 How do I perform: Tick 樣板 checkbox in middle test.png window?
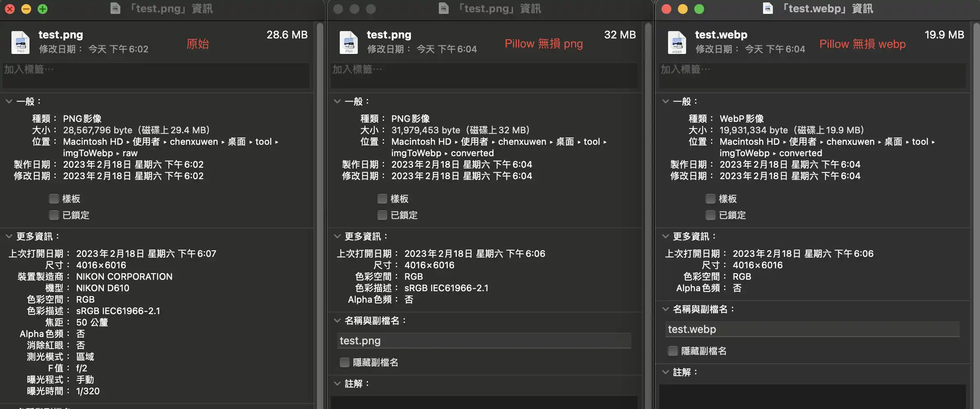pyautogui.click(x=382, y=199)
